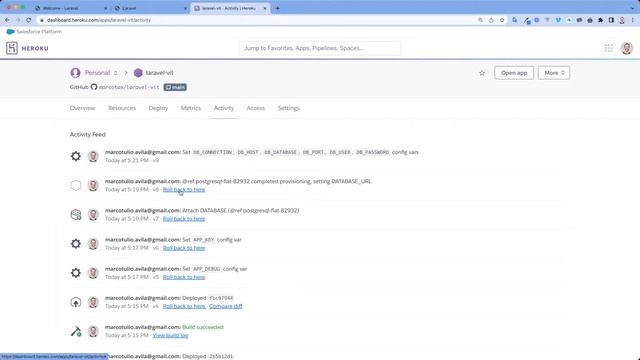640x360 pixels.
Task: Click the Open app button
Action: [514, 73]
